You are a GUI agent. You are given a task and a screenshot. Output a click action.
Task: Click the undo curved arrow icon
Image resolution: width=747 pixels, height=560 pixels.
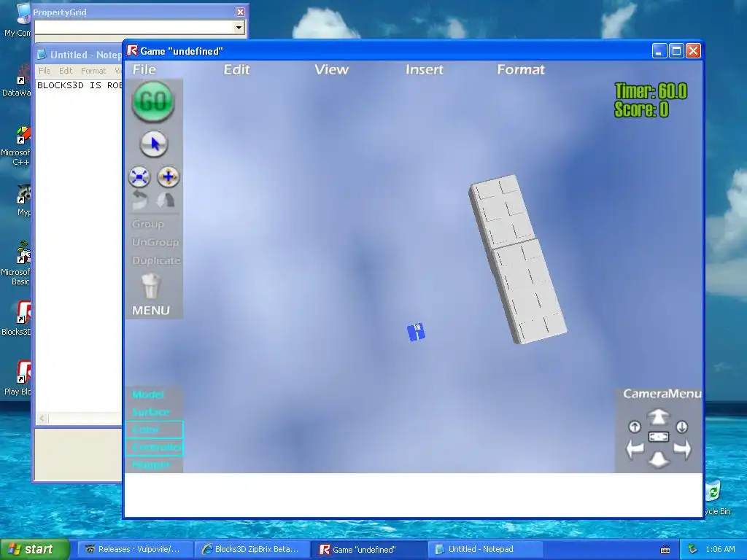[139, 200]
